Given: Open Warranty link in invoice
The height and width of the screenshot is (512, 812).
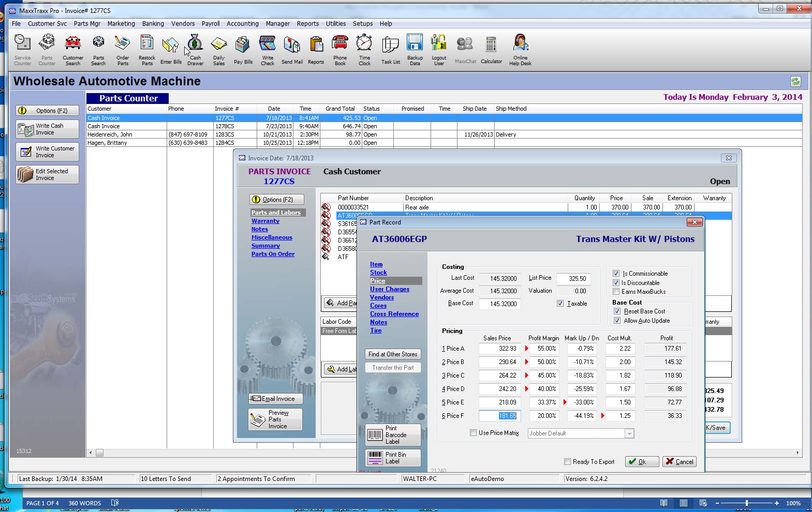Looking at the screenshot, I should click(265, 221).
